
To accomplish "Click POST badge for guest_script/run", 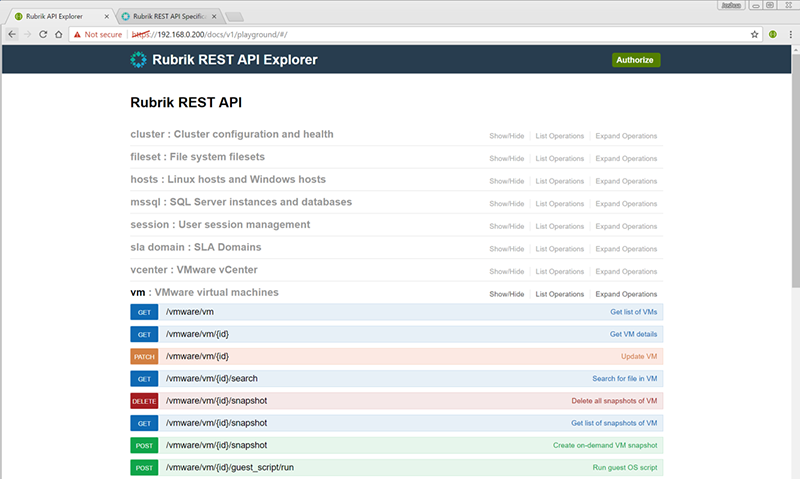I will click(x=144, y=468).
